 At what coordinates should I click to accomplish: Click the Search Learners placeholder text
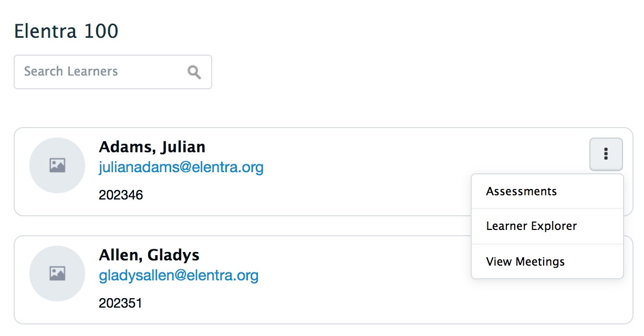tap(71, 72)
